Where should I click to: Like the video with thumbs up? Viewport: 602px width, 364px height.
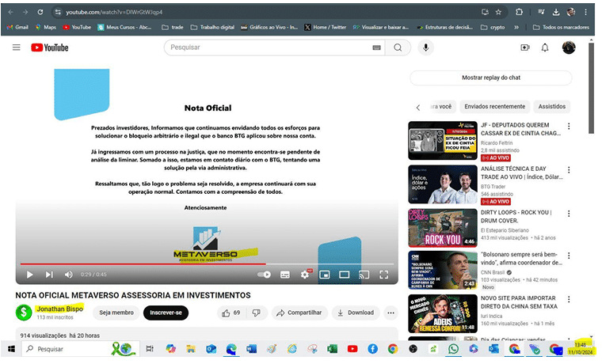(x=231, y=313)
